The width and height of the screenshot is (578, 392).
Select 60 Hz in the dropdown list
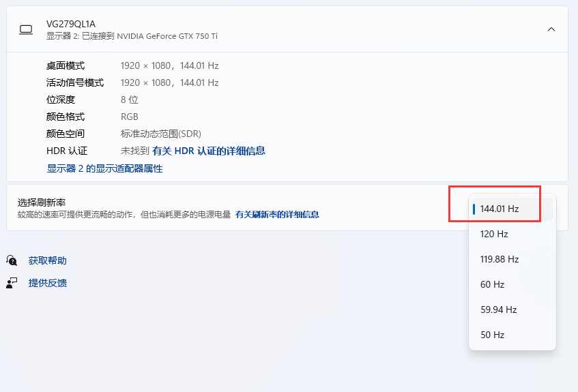pyautogui.click(x=492, y=284)
